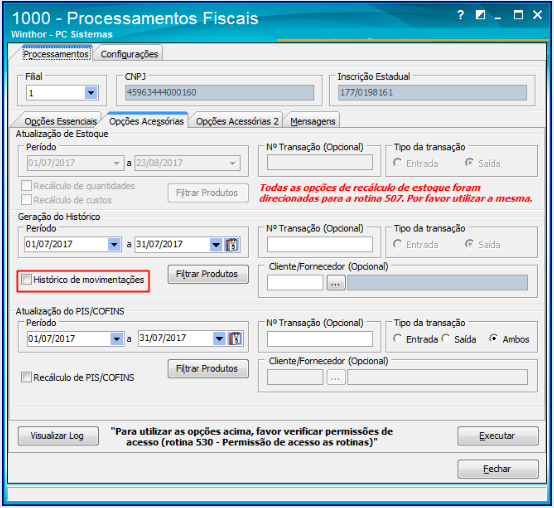Toggle Recálculo de custos checkbox
This screenshot has width=554, height=508.
(26, 200)
